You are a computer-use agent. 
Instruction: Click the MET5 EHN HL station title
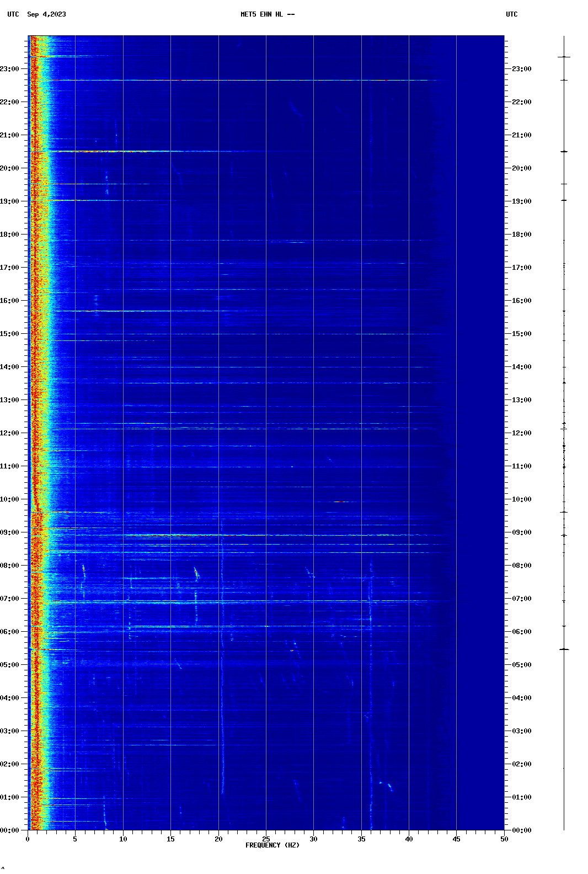click(267, 14)
